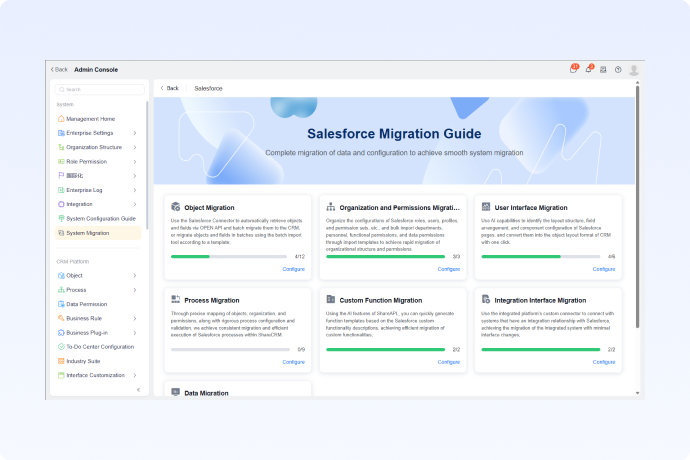Collapse the sidebar with bottom arrow

pos(139,390)
